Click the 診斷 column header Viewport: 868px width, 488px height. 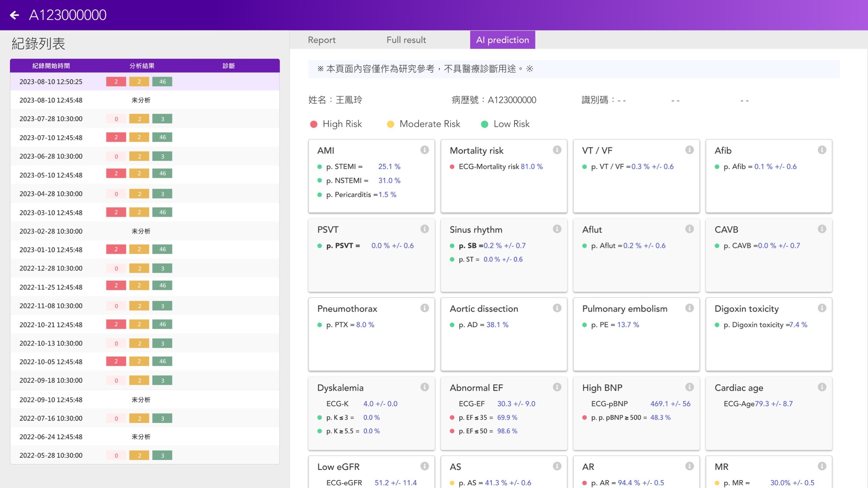[228, 66]
